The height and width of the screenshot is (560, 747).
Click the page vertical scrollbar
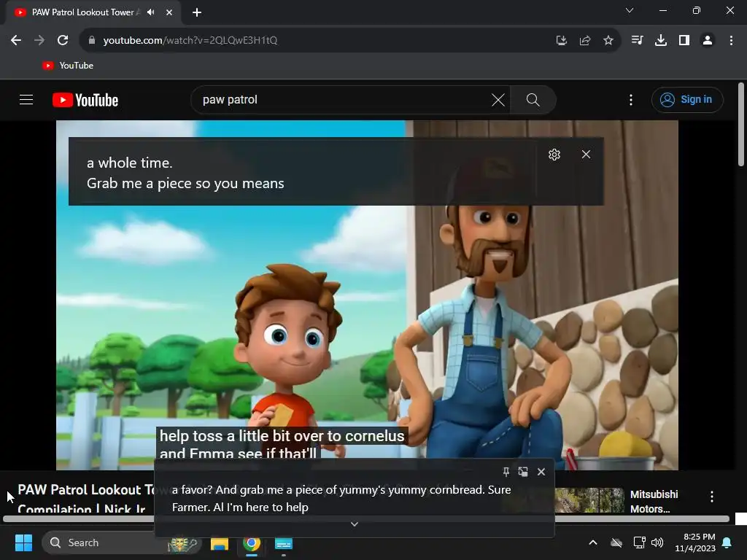(741, 125)
